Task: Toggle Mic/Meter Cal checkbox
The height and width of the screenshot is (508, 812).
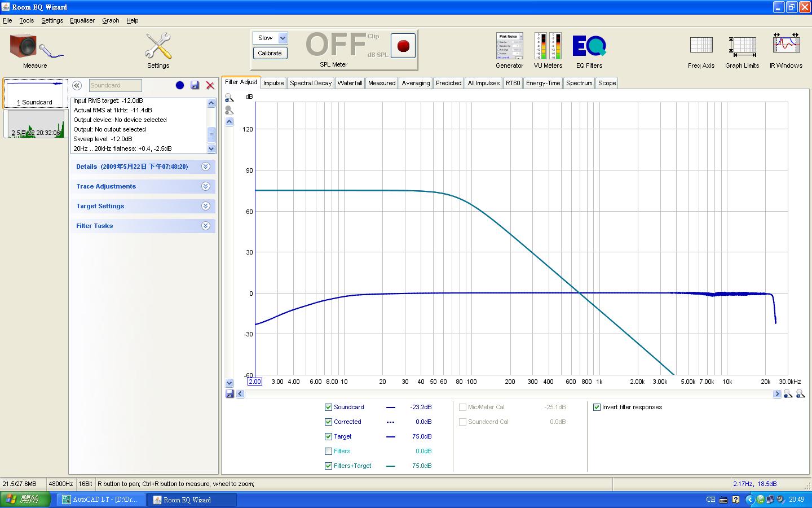Action: [x=462, y=407]
